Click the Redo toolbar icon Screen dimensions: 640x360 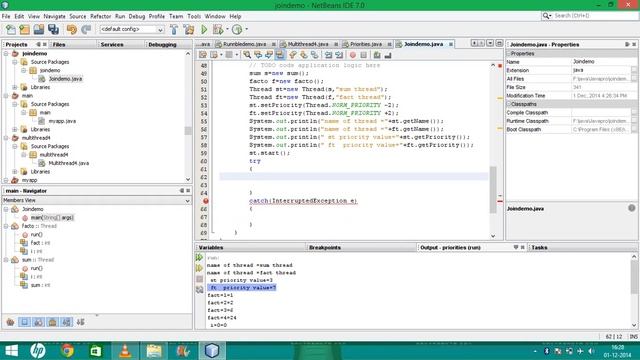click(86, 29)
